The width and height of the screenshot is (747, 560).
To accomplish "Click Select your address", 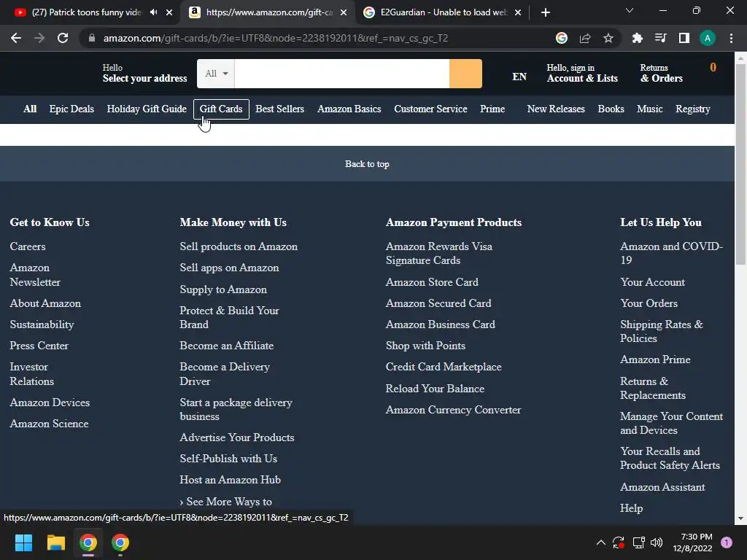I will [x=145, y=79].
